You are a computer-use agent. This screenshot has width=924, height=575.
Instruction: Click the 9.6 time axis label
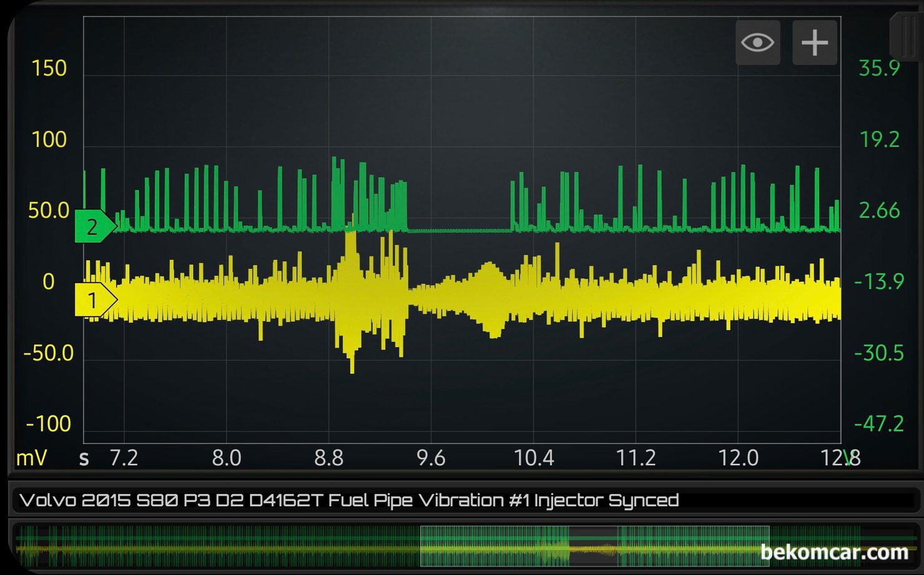431,458
